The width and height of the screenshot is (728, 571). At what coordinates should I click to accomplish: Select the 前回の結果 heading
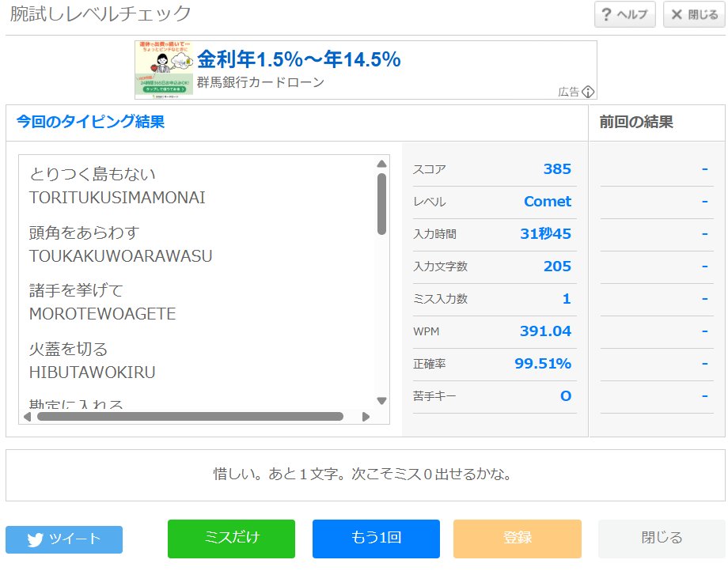[636, 122]
